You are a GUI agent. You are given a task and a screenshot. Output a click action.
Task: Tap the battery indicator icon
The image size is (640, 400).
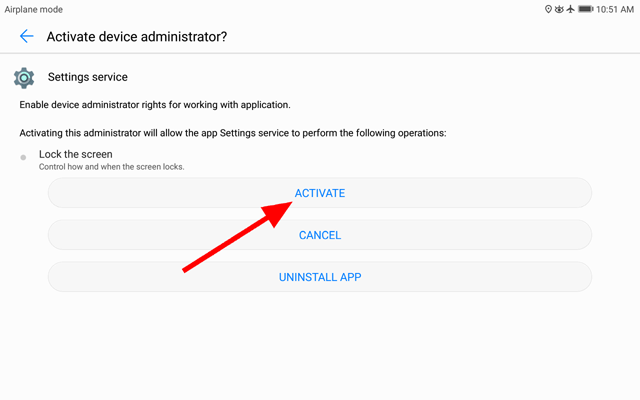click(x=586, y=9)
